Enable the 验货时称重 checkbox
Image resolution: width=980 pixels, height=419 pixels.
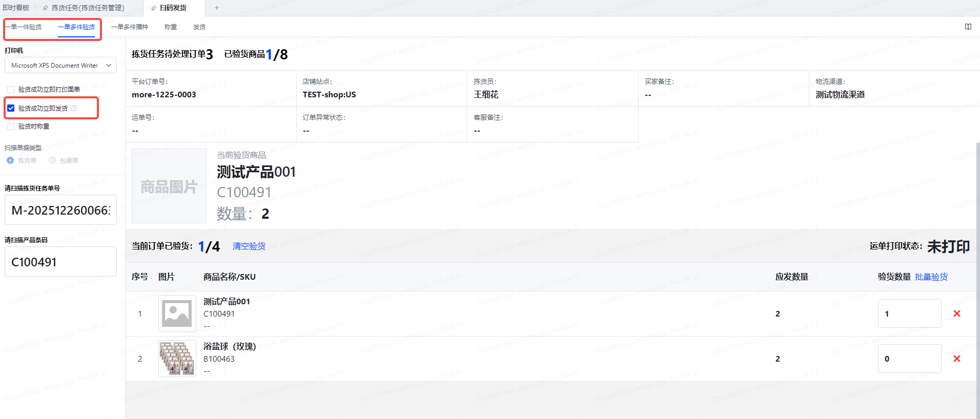pyautogui.click(x=11, y=127)
